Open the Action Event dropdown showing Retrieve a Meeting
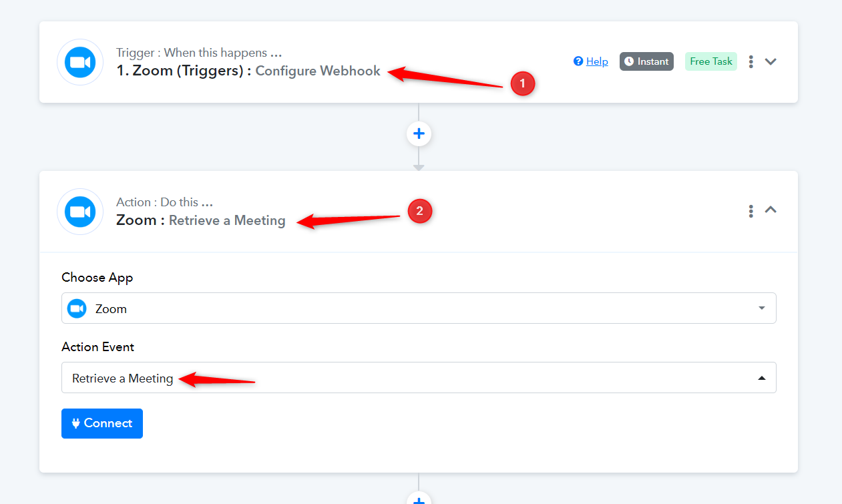Viewport: 842px width, 504px height. coord(419,378)
